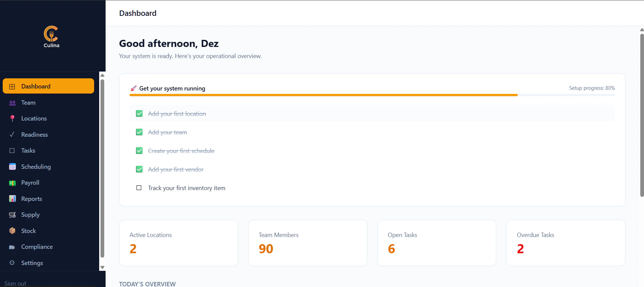Open the Payroll section
Image resolution: width=644 pixels, height=287 pixels.
coord(48,183)
